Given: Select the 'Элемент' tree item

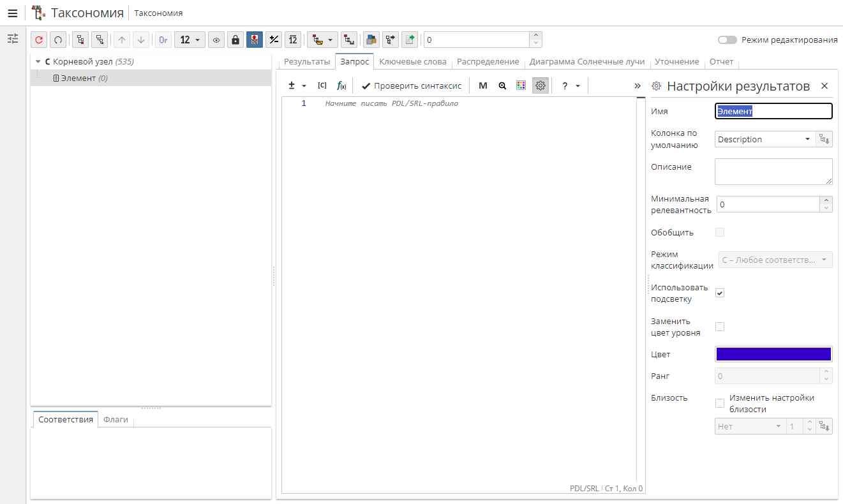Looking at the screenshot, I should pos(151,78).
